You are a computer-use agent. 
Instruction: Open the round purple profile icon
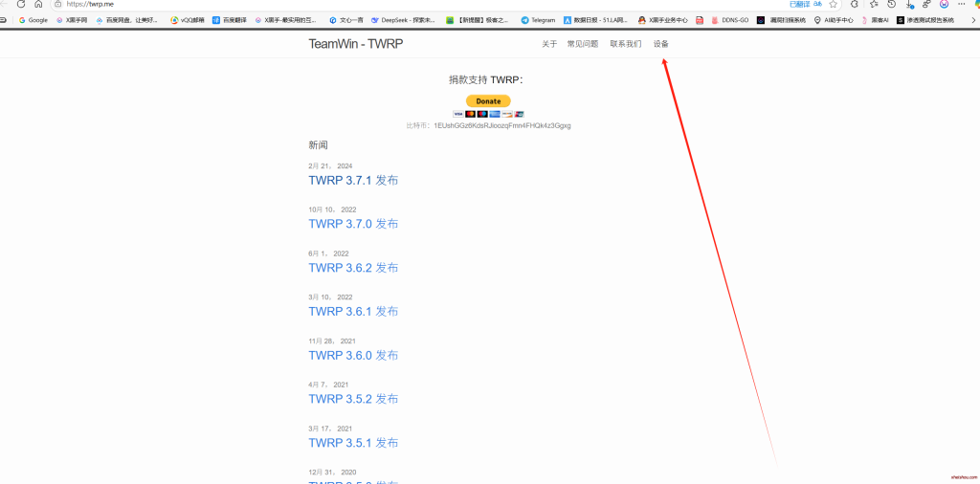945,4
